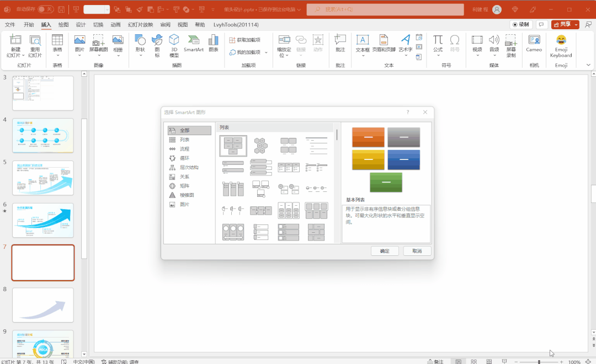Expand the 我的加载项 (my add-ins) dropdown arrow
The height and width of the screenshot is (364, 596).
(x=266, y=52)
